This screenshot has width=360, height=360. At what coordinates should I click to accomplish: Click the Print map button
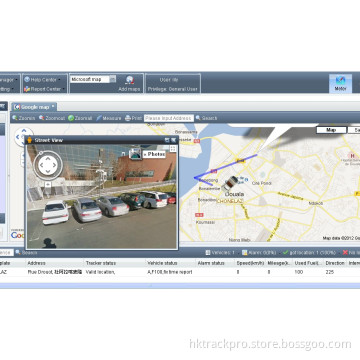click(133, 118)
